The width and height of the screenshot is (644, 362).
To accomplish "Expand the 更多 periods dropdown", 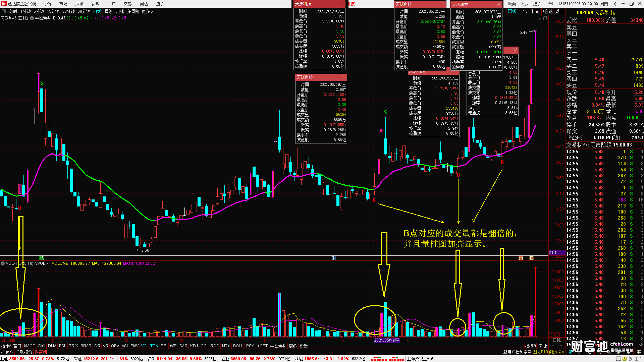I will pyautogui.click(x=147, y=11).
